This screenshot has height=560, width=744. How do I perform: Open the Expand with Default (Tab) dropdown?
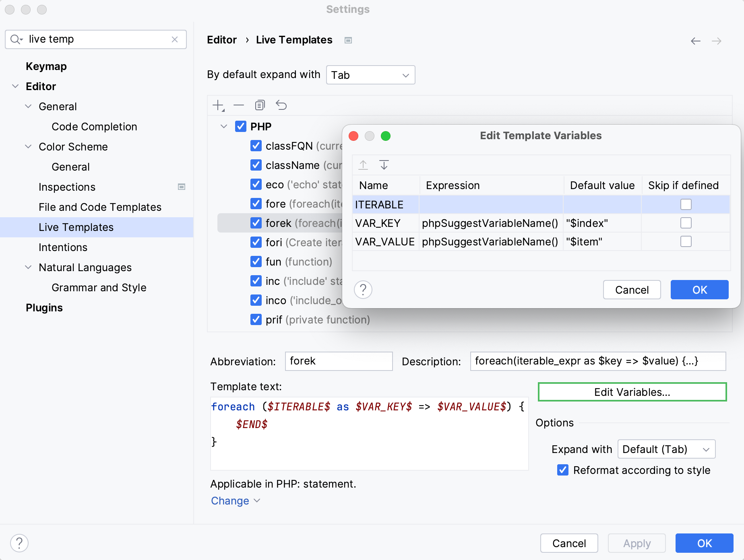pyautogui.click(x=666, y=449)
